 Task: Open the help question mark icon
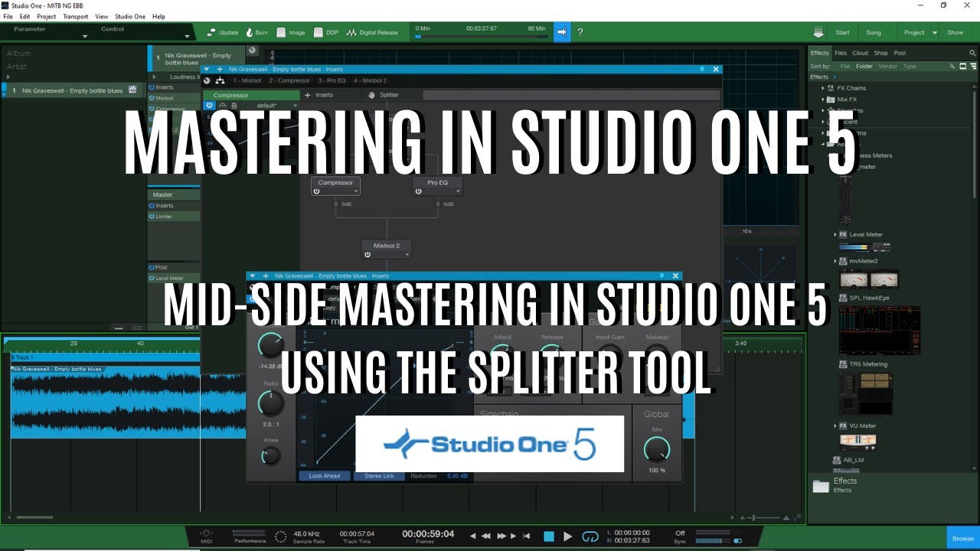[x=580, y=32]
